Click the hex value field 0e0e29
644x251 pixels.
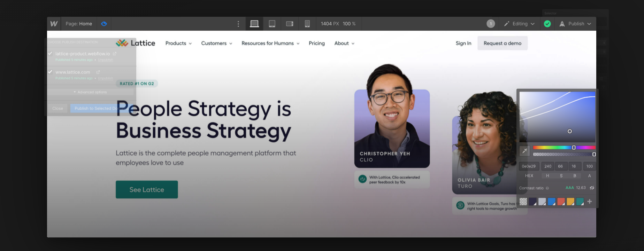[529, 166]
